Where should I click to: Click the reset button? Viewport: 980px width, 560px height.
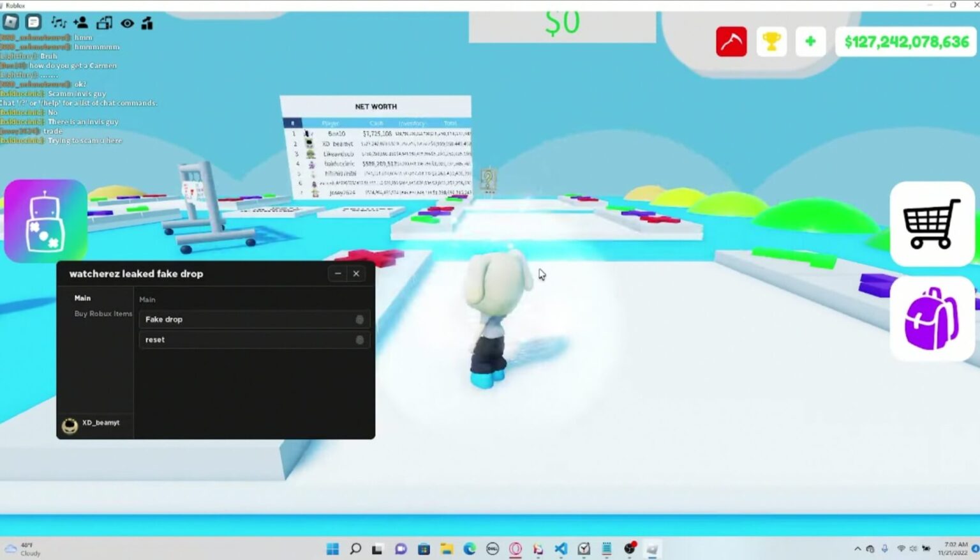[x=255, y=340]
